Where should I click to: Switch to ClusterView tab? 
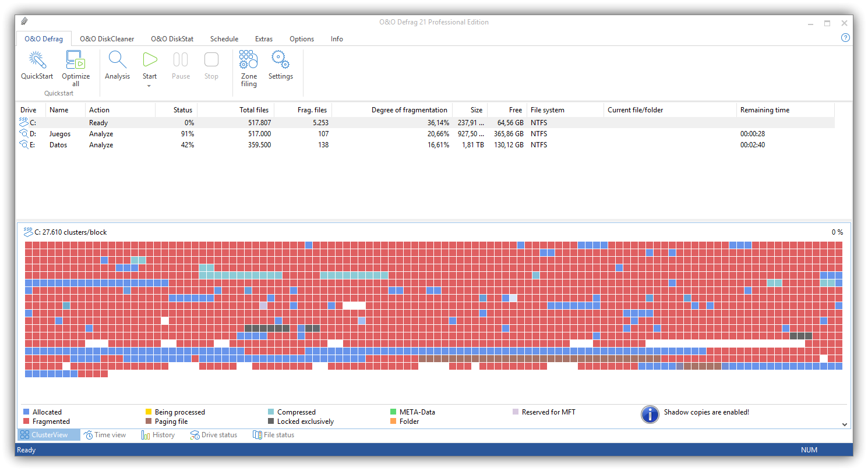tap(49, 435)
